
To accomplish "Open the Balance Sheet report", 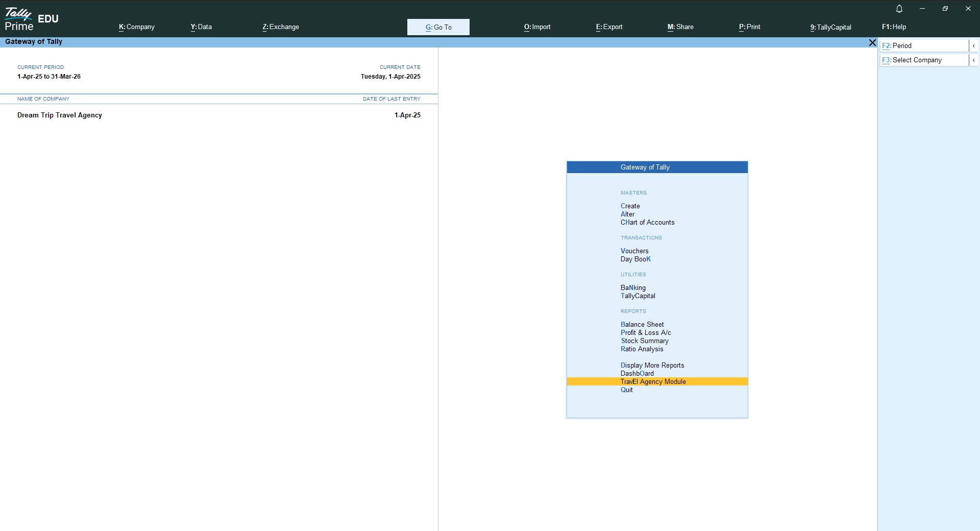I will click(642, 325).
